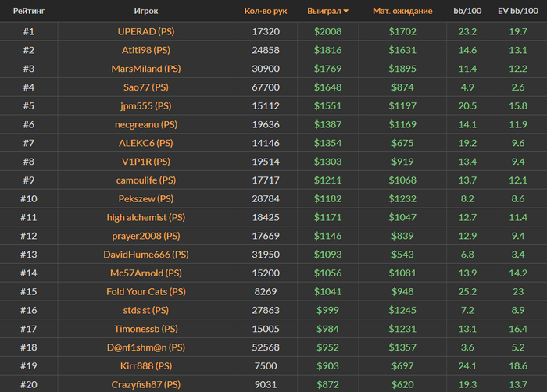Open high alchemist (PS) profile
Screen dimensions: 547x392
(x=145, y=217)
